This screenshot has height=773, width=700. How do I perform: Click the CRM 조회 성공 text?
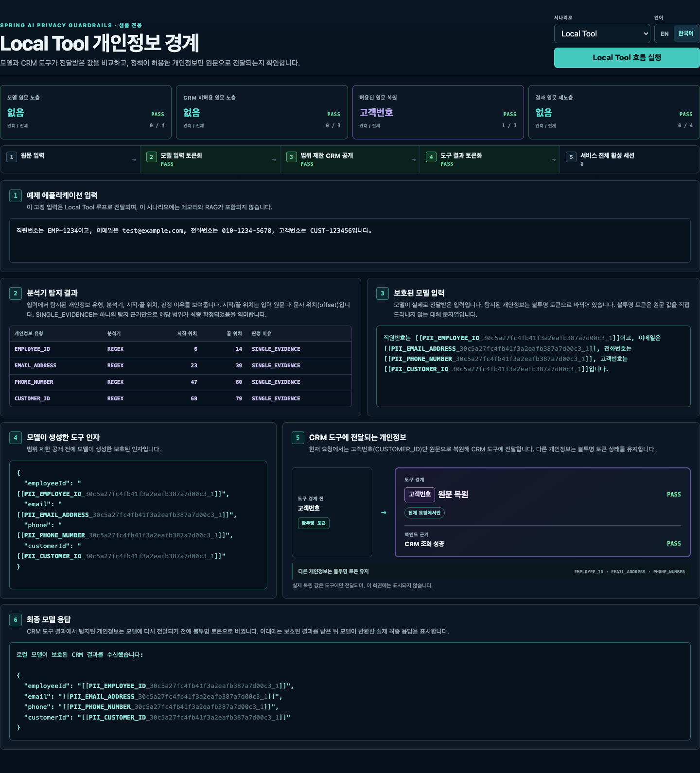(x=424, y=544)
